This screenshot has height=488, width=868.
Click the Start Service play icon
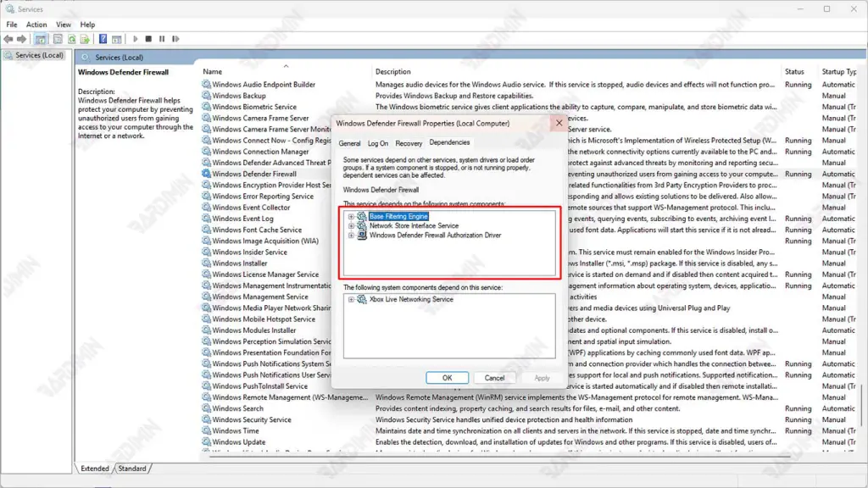(135, 39)
